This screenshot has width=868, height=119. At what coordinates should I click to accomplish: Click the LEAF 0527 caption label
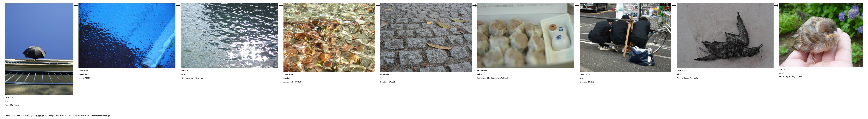coord(784,69)
